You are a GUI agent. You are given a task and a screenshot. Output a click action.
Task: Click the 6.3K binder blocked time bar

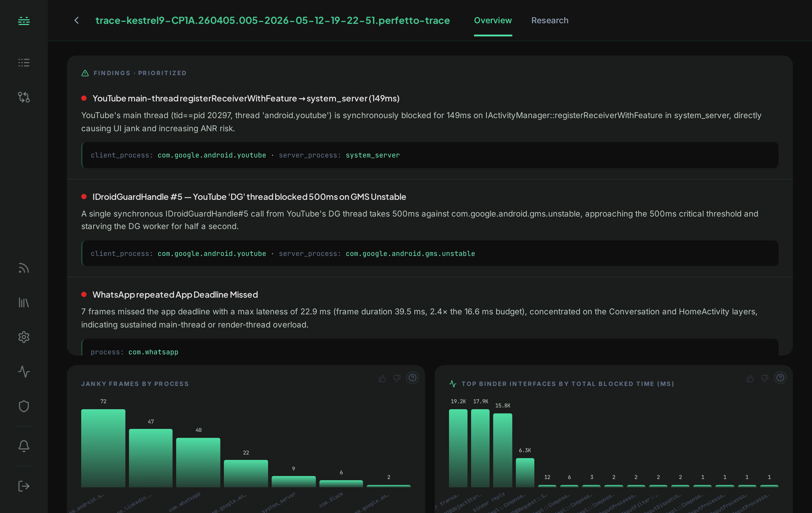point(525,472)
